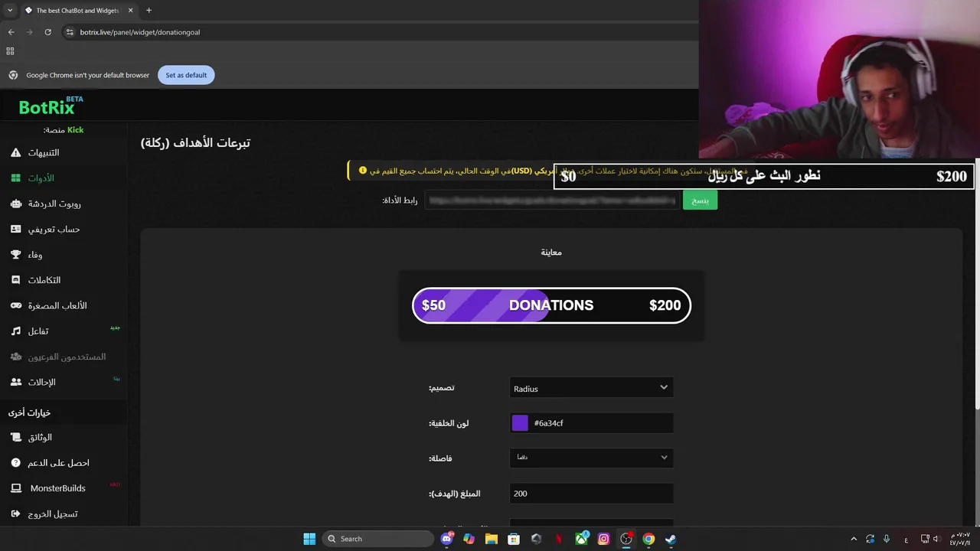
Task: Open the Windows Start menu
Action: [309, 539]
